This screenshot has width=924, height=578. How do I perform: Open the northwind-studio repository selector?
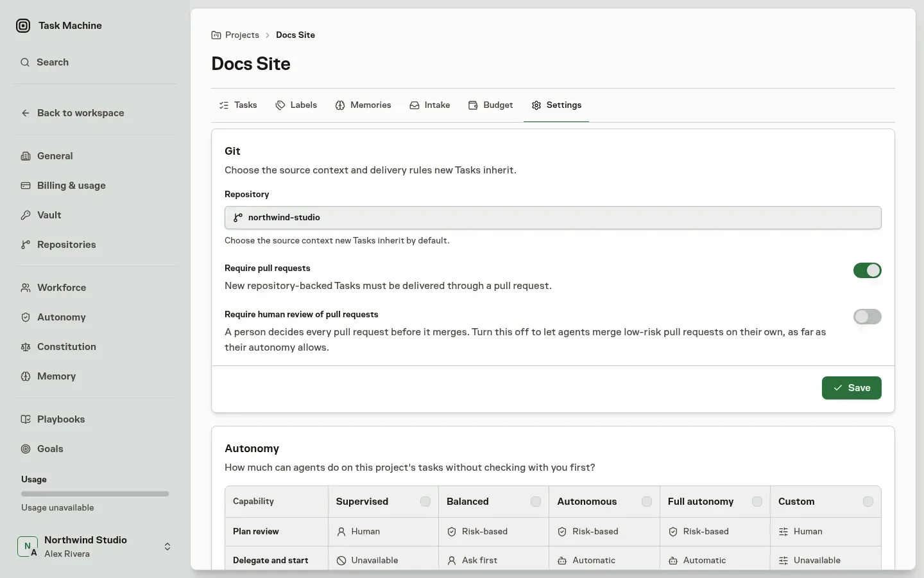coord(553,218)
